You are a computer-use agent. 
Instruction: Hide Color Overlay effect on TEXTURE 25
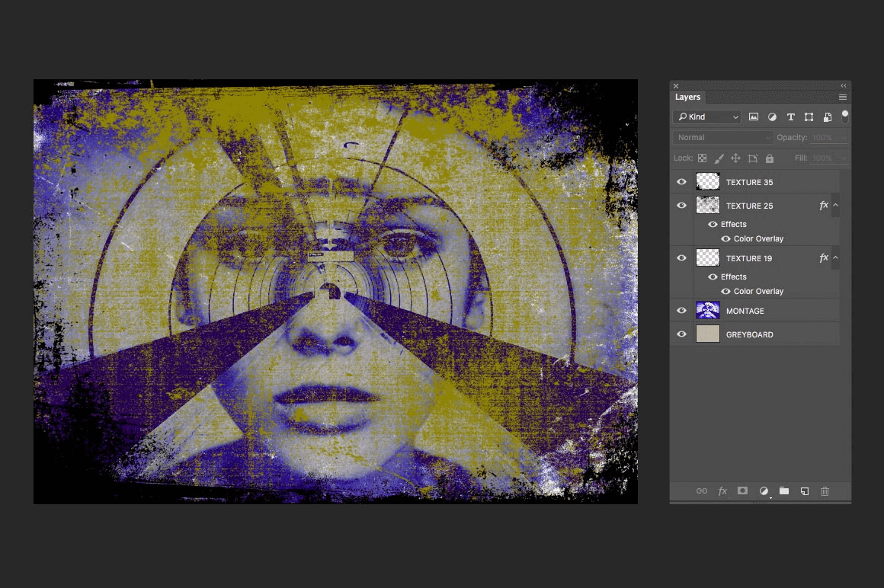[x=725, y=238]
